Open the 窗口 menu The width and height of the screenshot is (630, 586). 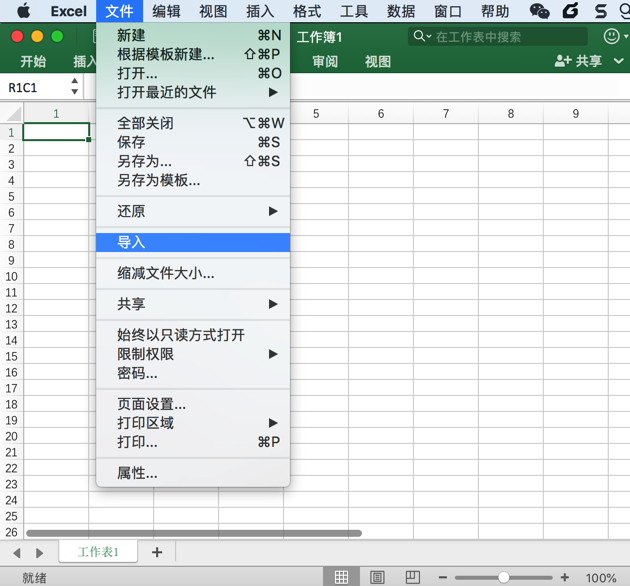[448, 11]
